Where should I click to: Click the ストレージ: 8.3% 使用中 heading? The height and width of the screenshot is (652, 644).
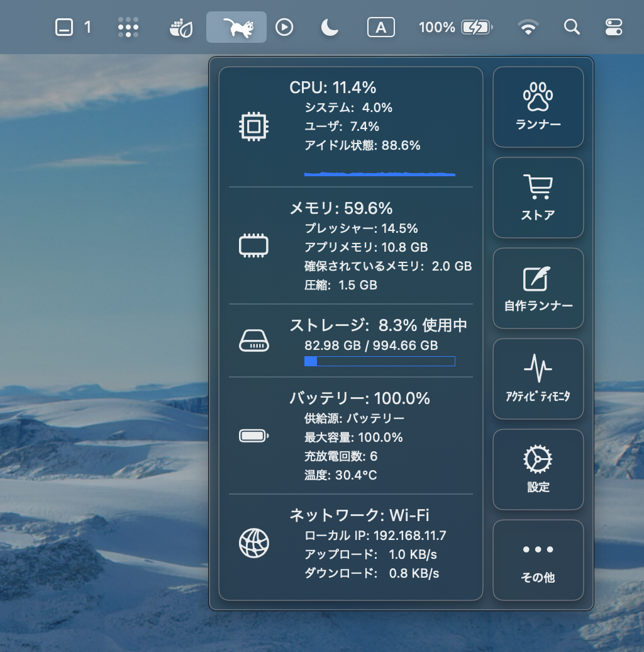click(379, 325)
